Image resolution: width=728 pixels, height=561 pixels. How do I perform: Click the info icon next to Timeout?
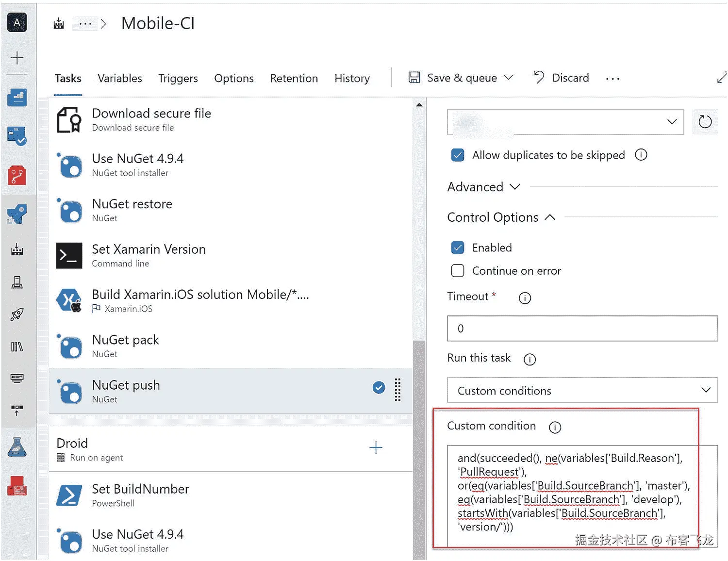point(525,298)
